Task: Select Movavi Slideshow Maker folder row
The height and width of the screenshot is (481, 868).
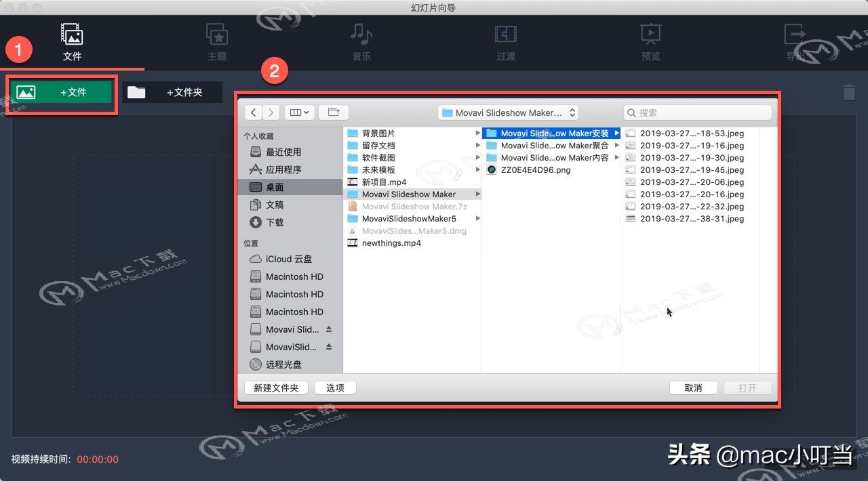Action: (x=413, y=194)
